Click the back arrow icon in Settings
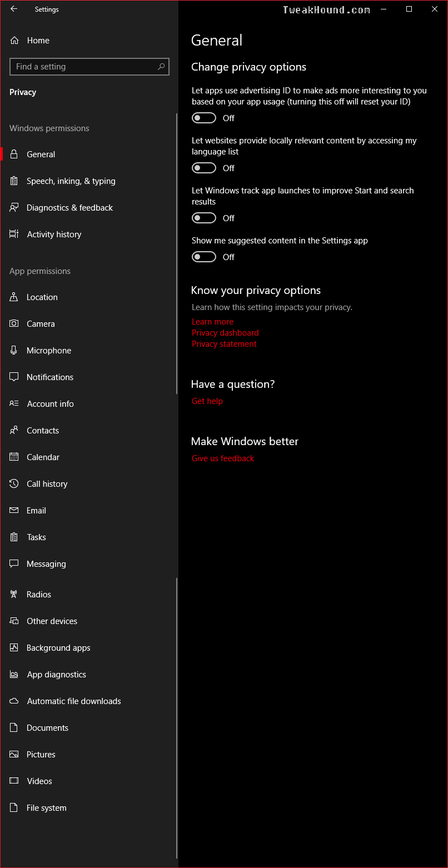Screen dimensions: 448x868 14,9
